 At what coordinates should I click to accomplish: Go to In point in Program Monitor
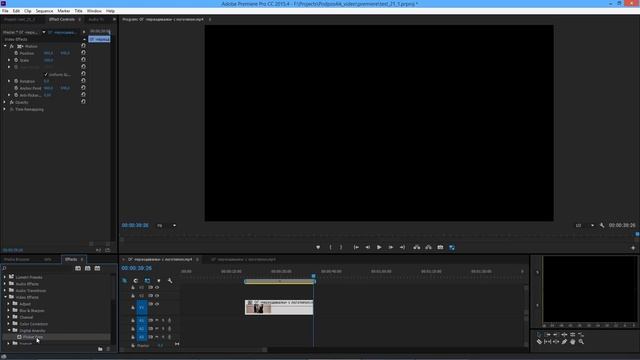[x=356, y=247]
